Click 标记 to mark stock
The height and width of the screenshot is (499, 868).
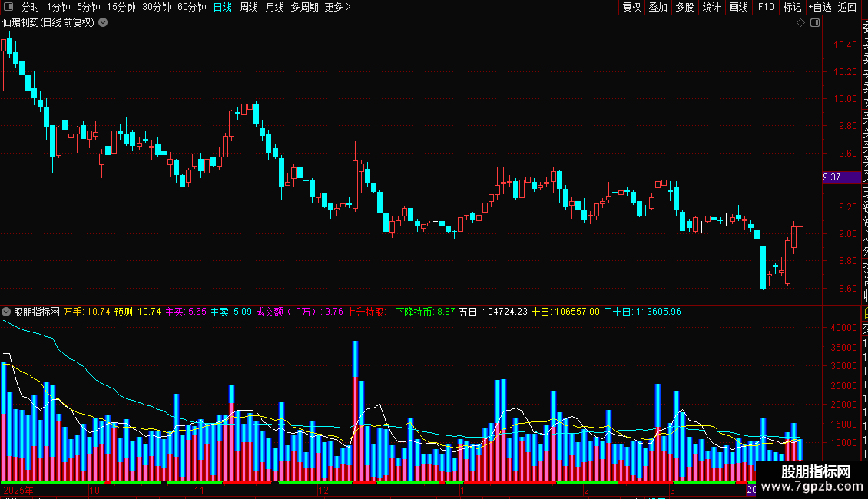click(792, 7)
